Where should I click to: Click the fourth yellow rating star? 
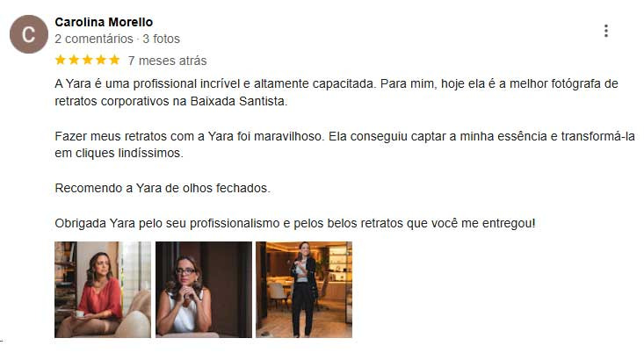101,60
